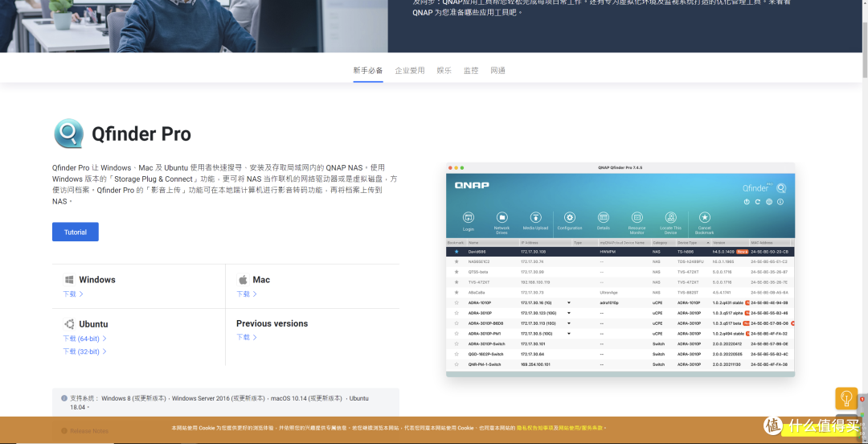Click the circled info icon in Qfinder header
The image size is (868, 444).
pos(780,202)
